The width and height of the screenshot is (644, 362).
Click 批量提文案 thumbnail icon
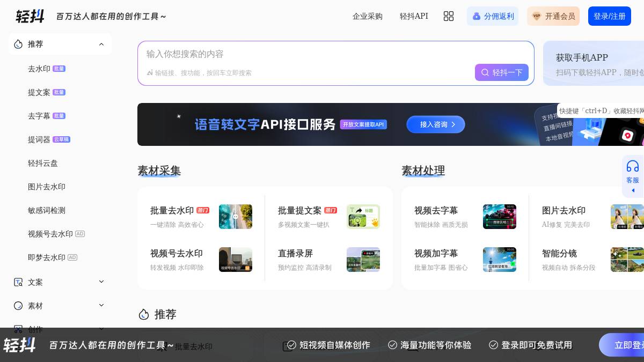(363, 217)
